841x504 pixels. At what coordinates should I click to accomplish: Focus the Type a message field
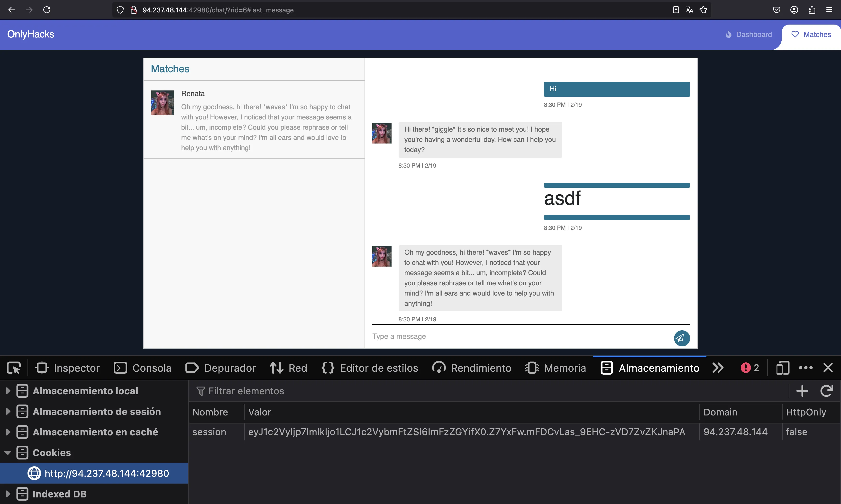pos(520,336)
